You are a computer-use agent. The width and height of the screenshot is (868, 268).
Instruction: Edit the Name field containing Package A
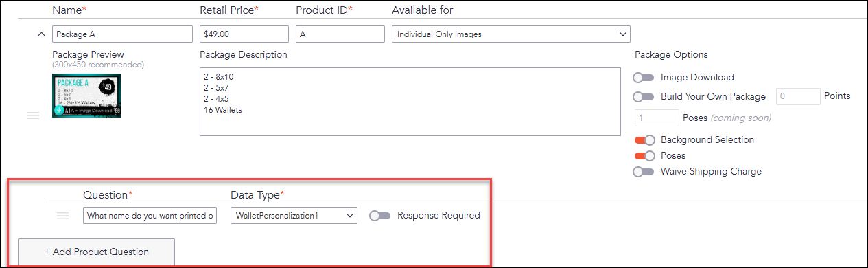click(x=122, y=34)
